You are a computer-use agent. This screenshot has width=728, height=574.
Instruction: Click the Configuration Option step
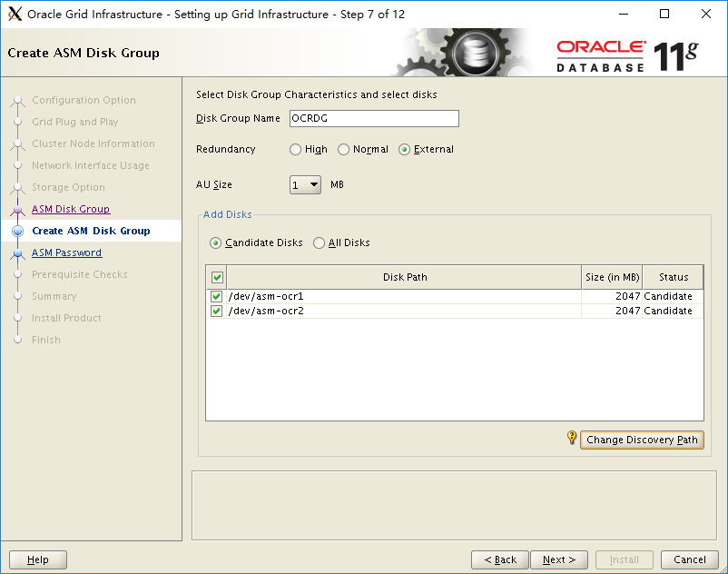pyautogui.click(x=84, y=100)
